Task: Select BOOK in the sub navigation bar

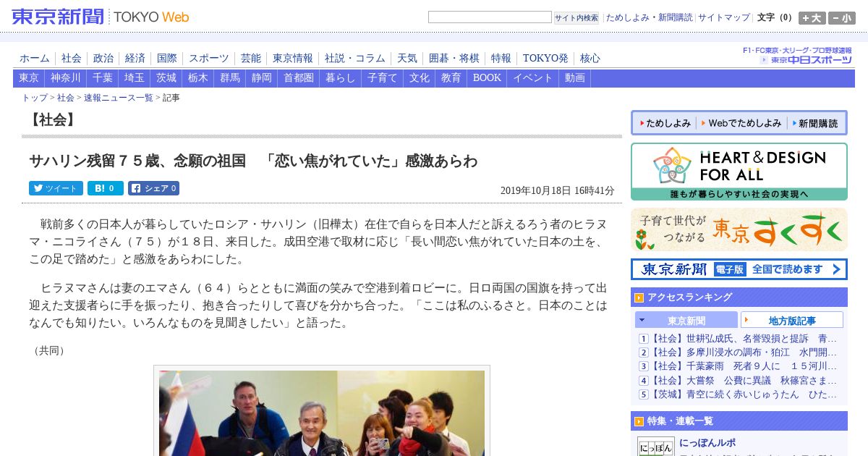Action: click(488, 78)
